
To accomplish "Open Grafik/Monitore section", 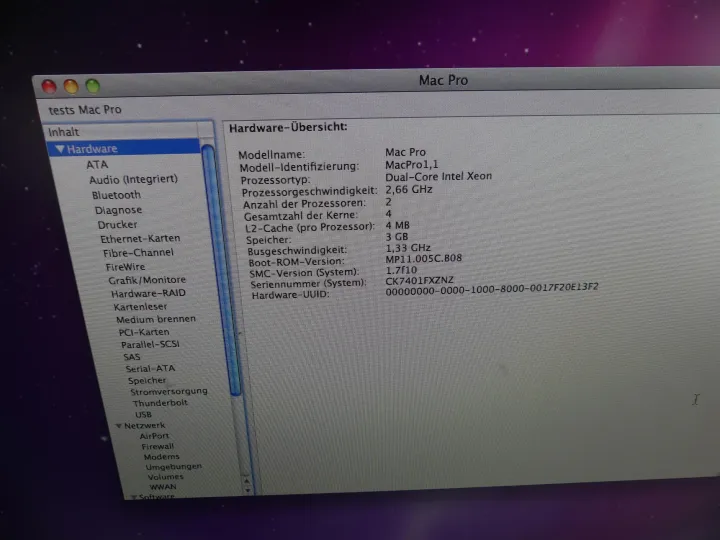I will click(x=147, y=280).
